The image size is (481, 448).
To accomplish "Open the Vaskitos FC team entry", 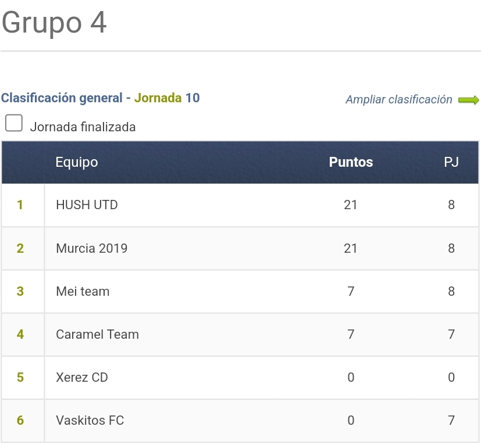I will 90,420.
